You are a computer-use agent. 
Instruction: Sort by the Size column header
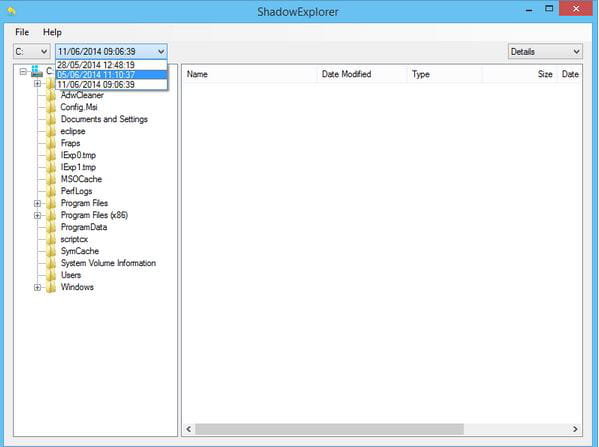click(x=520, y=74)
